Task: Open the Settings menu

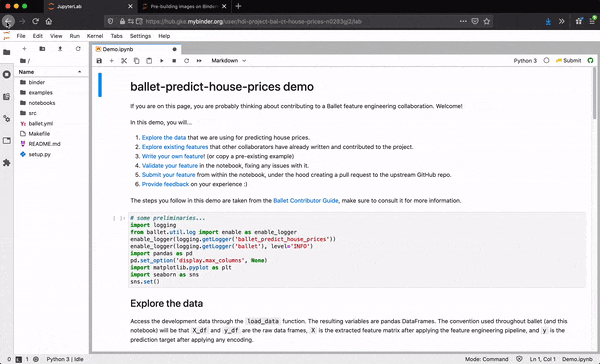Action: [x=140, y=36]
